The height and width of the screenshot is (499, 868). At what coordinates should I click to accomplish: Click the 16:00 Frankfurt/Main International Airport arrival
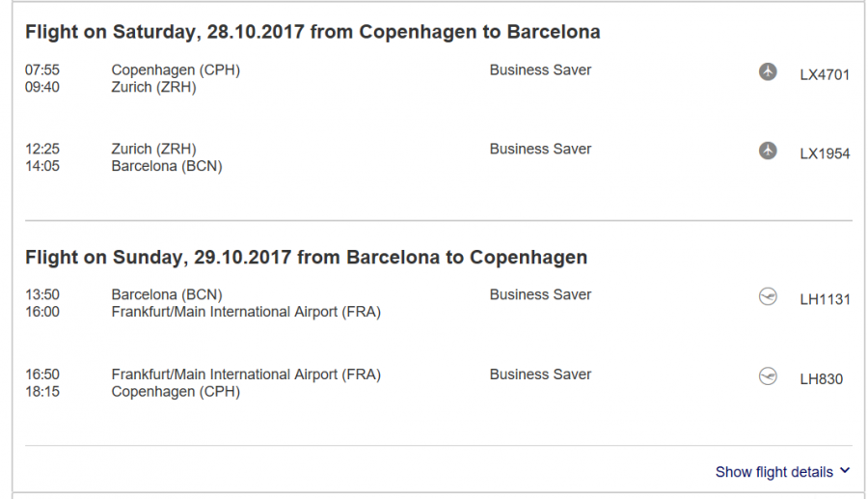[x=246, y=312]
